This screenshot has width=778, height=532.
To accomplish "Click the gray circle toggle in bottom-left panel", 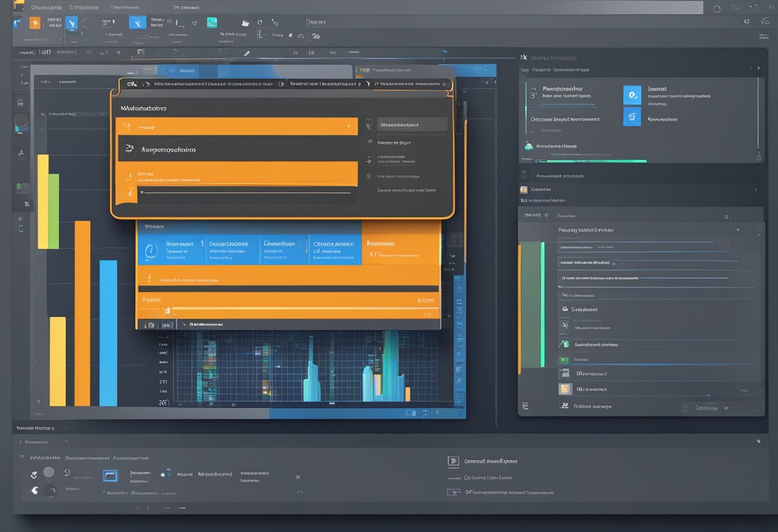I will click(x=49, y=473).
